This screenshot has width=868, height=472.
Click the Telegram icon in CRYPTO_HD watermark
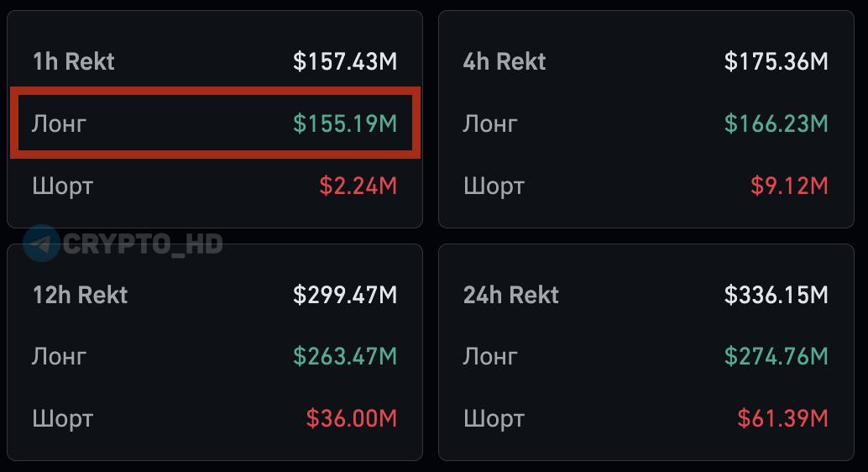click(41, 244)
